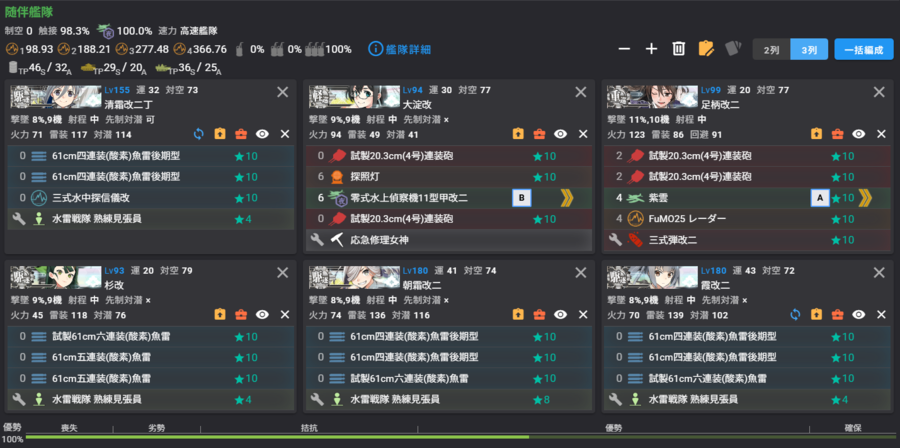Image resolution: width=900 pixels, height=448 pixels.
Task: Open the 艦隊詳細 fleet details link
Action: 399,49
